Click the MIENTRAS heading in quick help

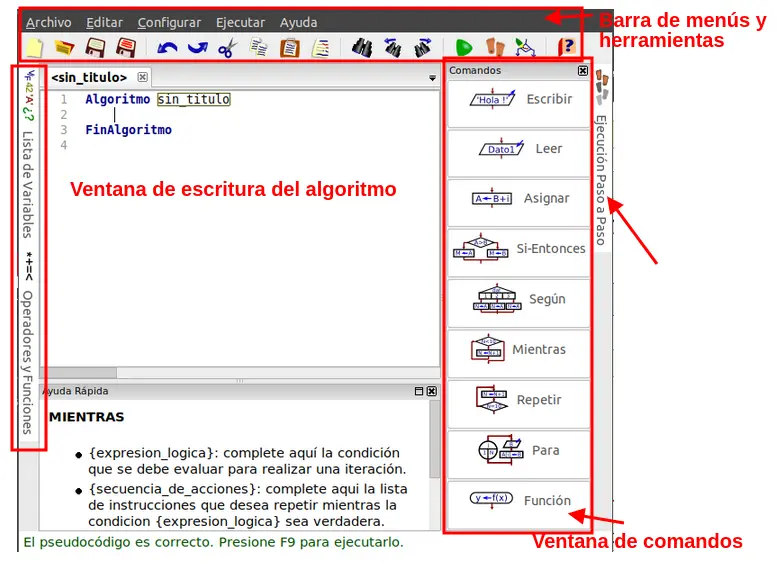click(x=86, y=417)
